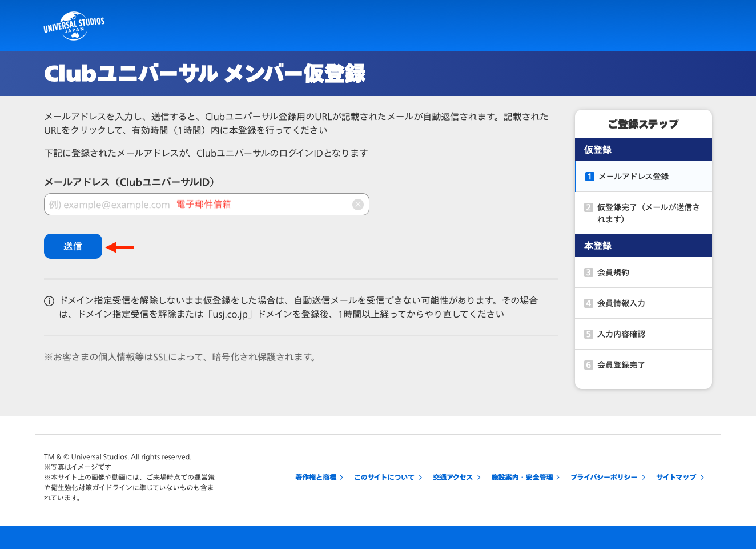This screenshot has height=549, width=756.
Task: Click the chevron after プライバシーポリシー
Action: (x=644, y=478)
